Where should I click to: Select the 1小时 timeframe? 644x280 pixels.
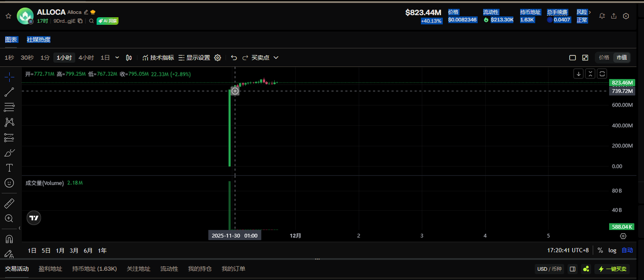coord(64,58)
